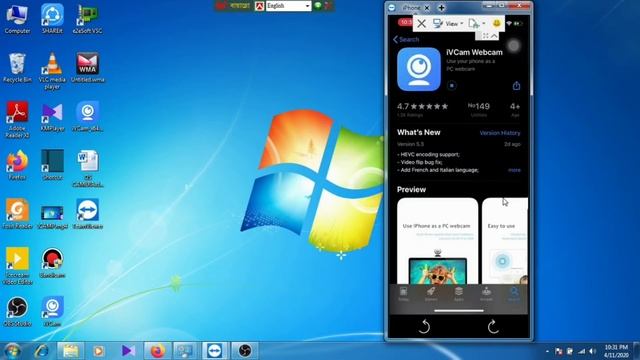The image size is (640, 360).
Task: Launch KMPlayer from the desktop
Action: point(52,116)
